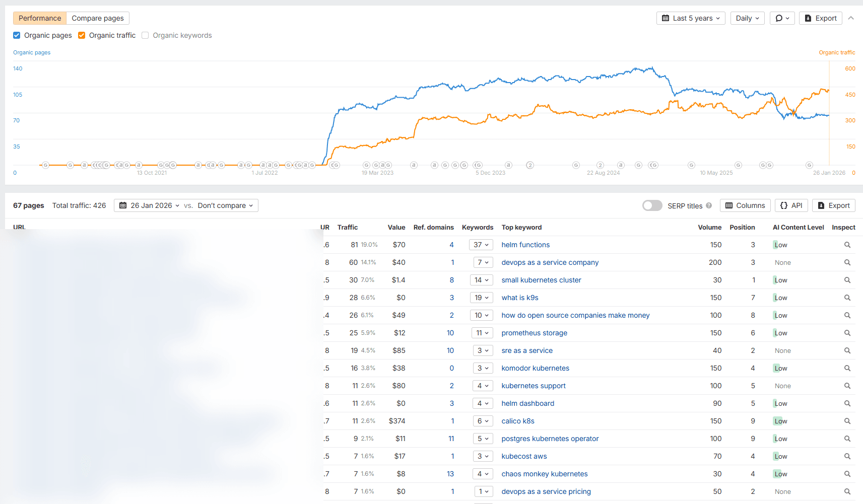The width and height of the screenshot is (863, 504).
Task: Collapse the performance chart panel
Action: click(x=851, y=18)
